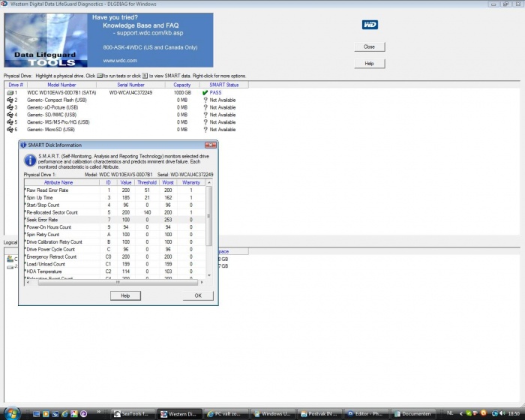The height and width of the screenshot is (420, 525).
Task: Click the volume speaker tray icon
Action: 502,413
